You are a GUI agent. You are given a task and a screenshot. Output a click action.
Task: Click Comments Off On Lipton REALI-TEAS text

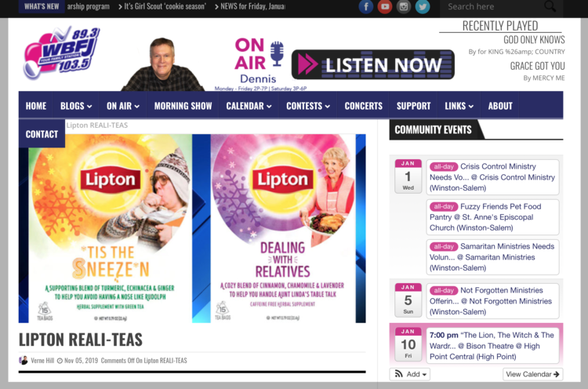coord(144,361)
